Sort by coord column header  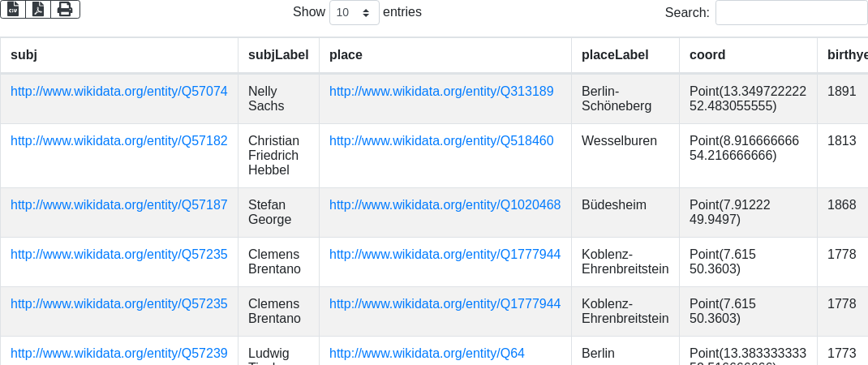click(707, 55)
